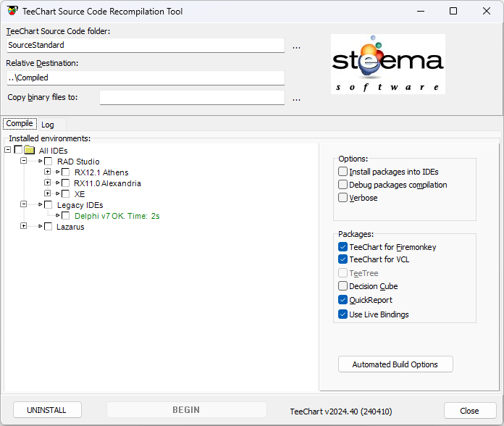Select the 'RAD Studio' tree label
The height and width of the screenshot is (426, 504).
point(78,162)
